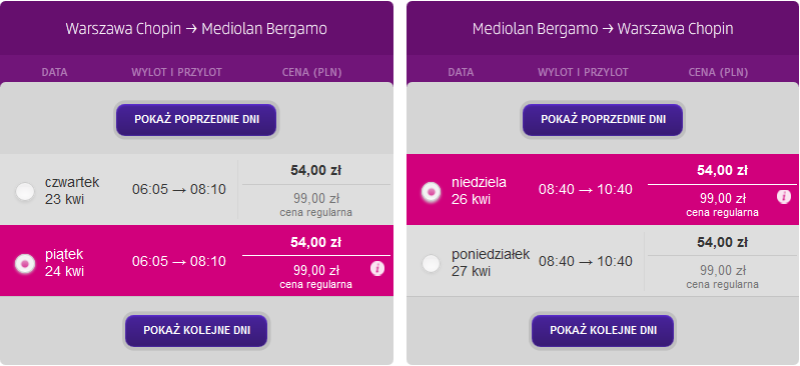
Task: Click Warszawa Chopin → Mediolan Bergamo header
Action: (196, 29)
